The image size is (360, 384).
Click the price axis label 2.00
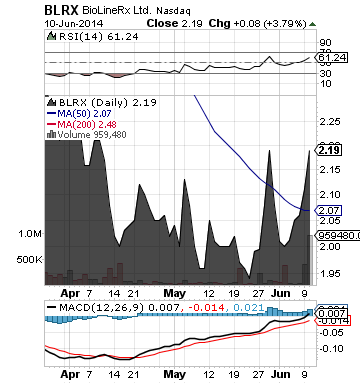(x=330, y=247)
